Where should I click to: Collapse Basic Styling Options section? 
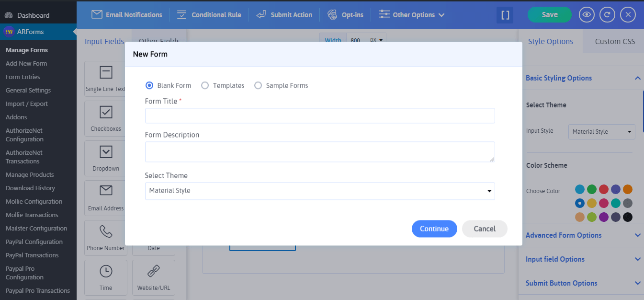coord(637,78)
